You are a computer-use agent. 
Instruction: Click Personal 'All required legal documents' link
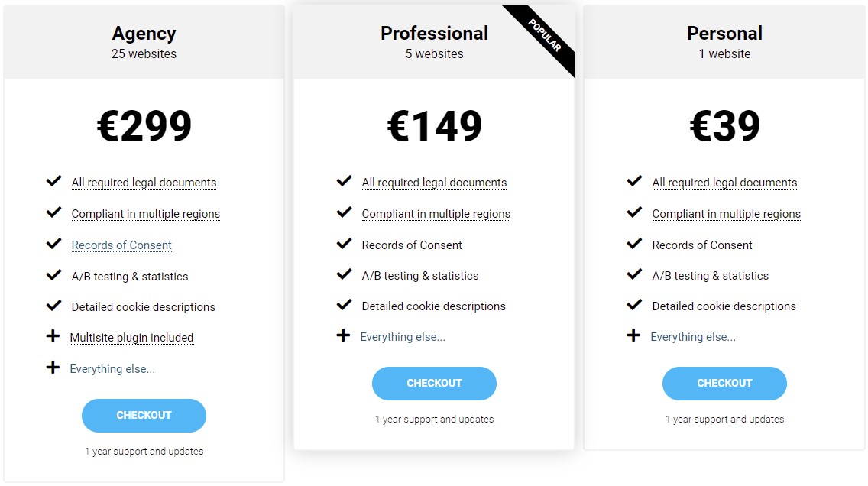click(x=724, y=183)
